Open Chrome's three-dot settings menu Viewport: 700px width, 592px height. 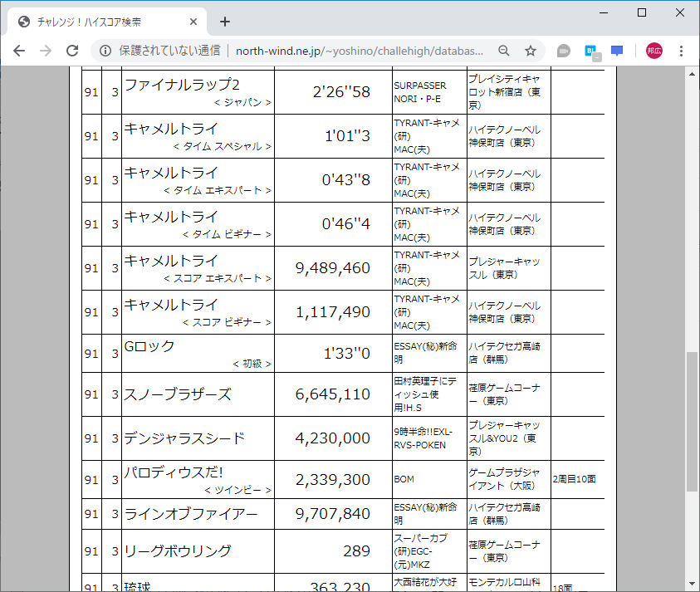point(680,51)
